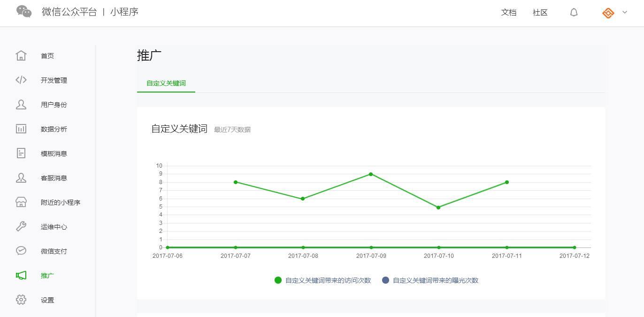Open the 推广 sidebar menu item
644x317 pixels.
point(47,276)
